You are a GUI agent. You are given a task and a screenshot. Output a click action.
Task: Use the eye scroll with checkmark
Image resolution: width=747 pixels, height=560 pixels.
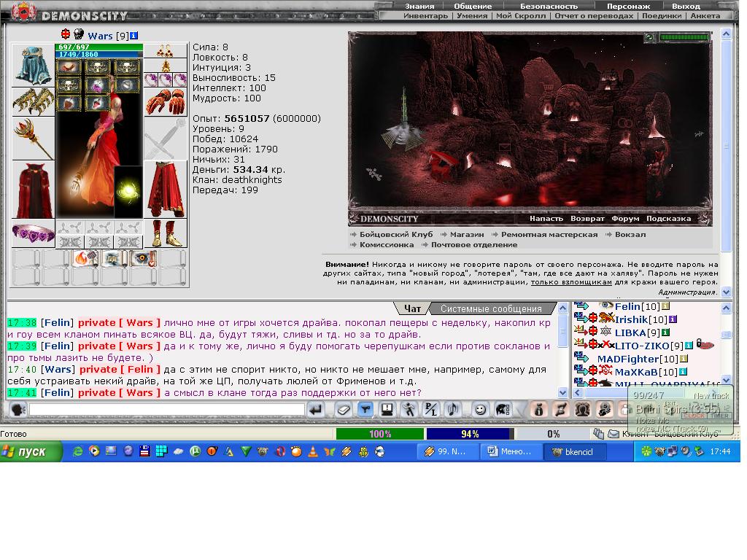point(144,259)
